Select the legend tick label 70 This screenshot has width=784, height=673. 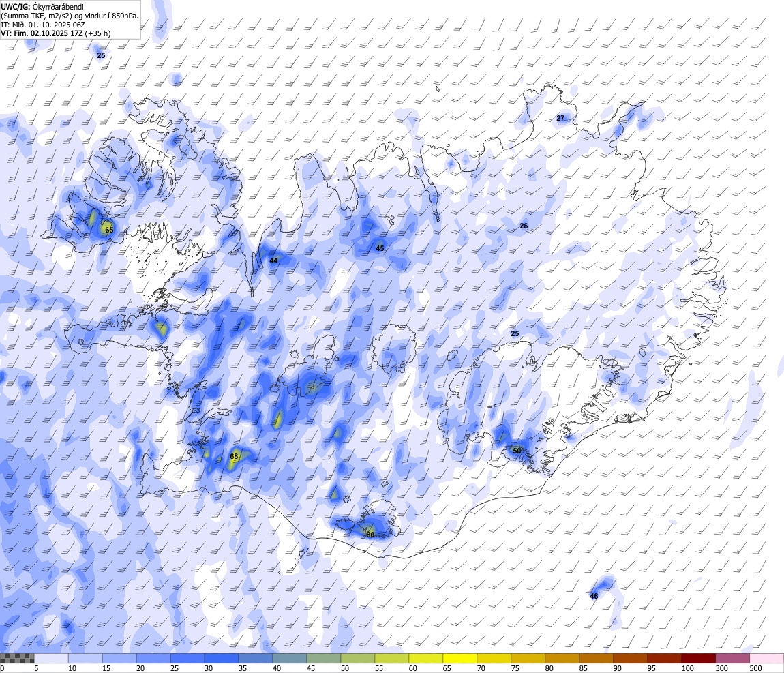tap(481, 668)
